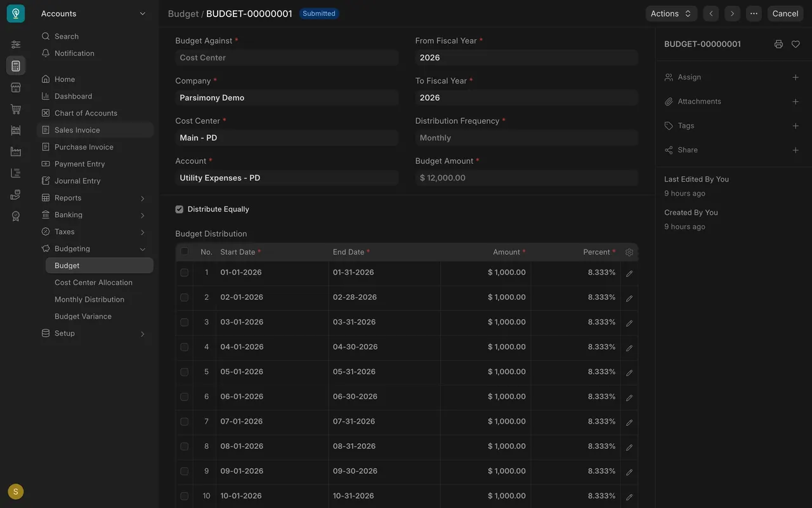Open the three-dots more options menu
Viewport: 812px width, 508px height.
tap(754, 13)
